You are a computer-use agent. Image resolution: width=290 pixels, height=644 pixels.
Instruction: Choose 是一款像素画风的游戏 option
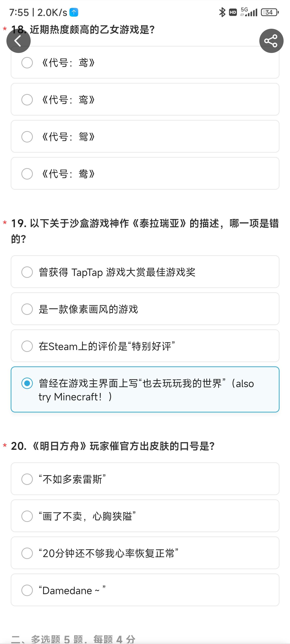click(145, 309)
